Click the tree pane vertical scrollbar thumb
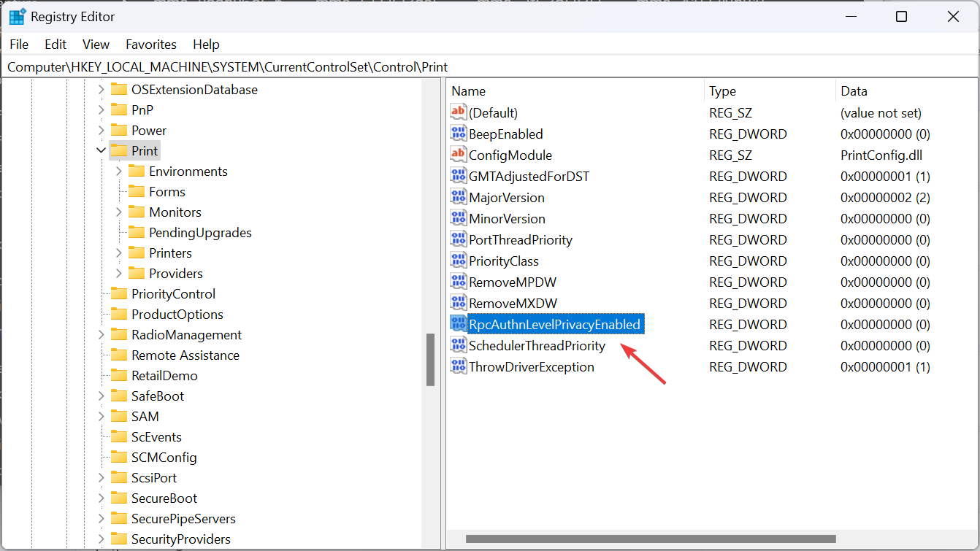The image size is (980, 551). coord(431,360)
